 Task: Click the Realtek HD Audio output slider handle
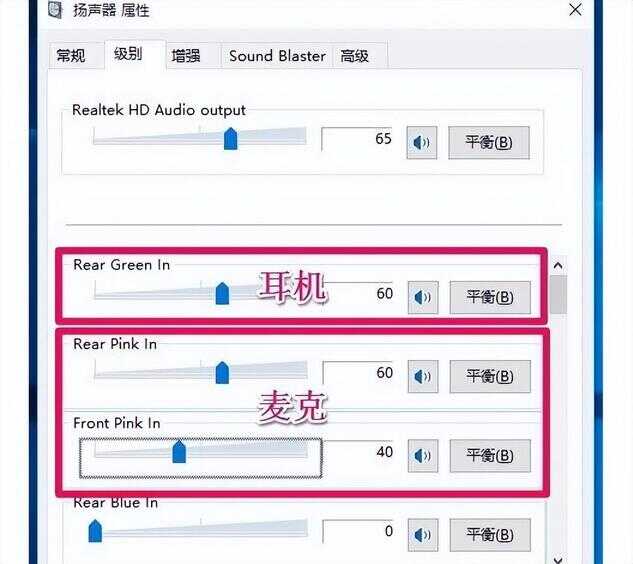(231, 138)
